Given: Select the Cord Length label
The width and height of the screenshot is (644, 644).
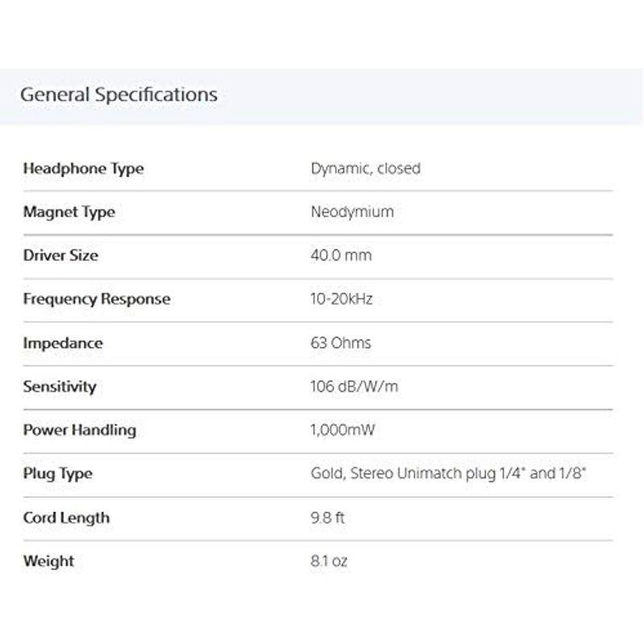Looking at the screenshot, I should coord(66,518).
